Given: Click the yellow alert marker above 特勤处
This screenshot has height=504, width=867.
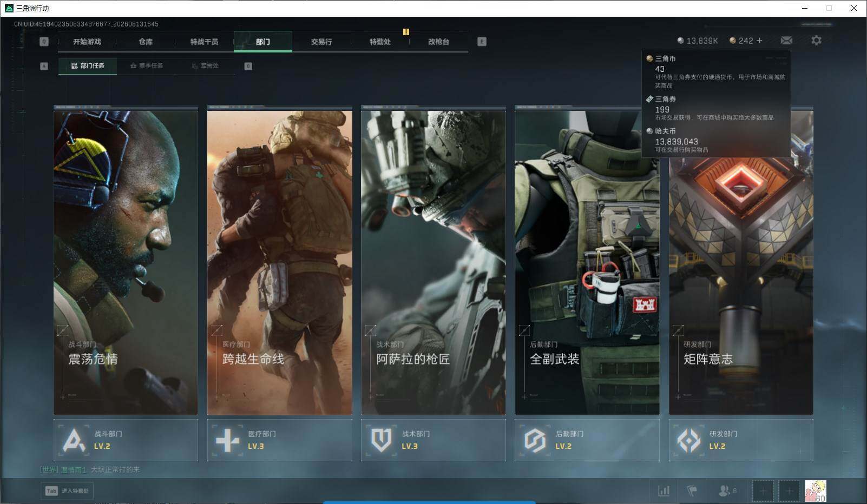Looking at the screenshot, I should 406,32.
